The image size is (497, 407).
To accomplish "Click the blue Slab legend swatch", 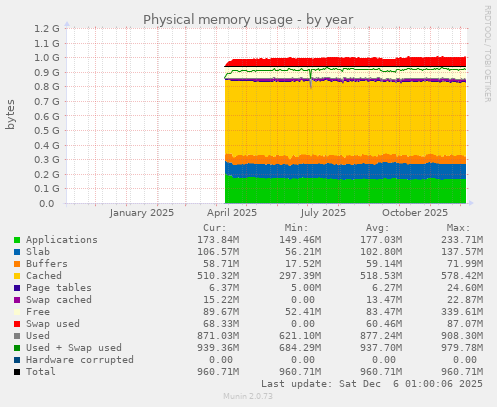I will 17,252.
